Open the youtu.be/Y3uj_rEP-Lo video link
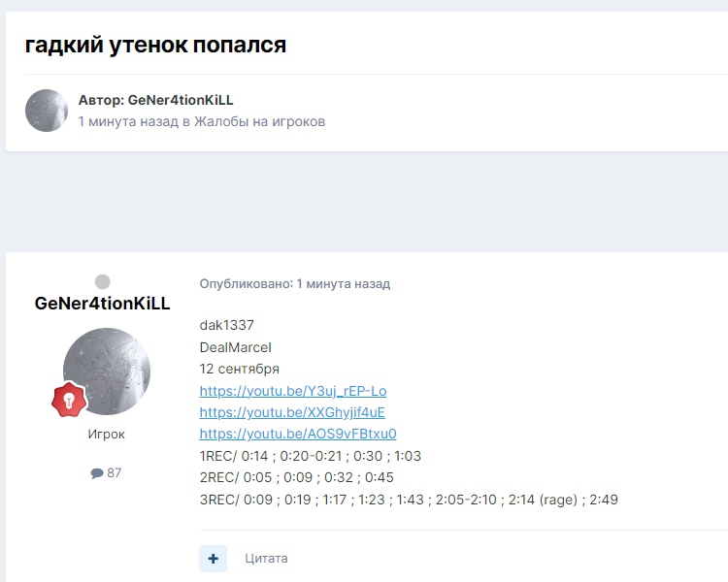This screenshot has height=582, width=728. click(x=293, y=391)
